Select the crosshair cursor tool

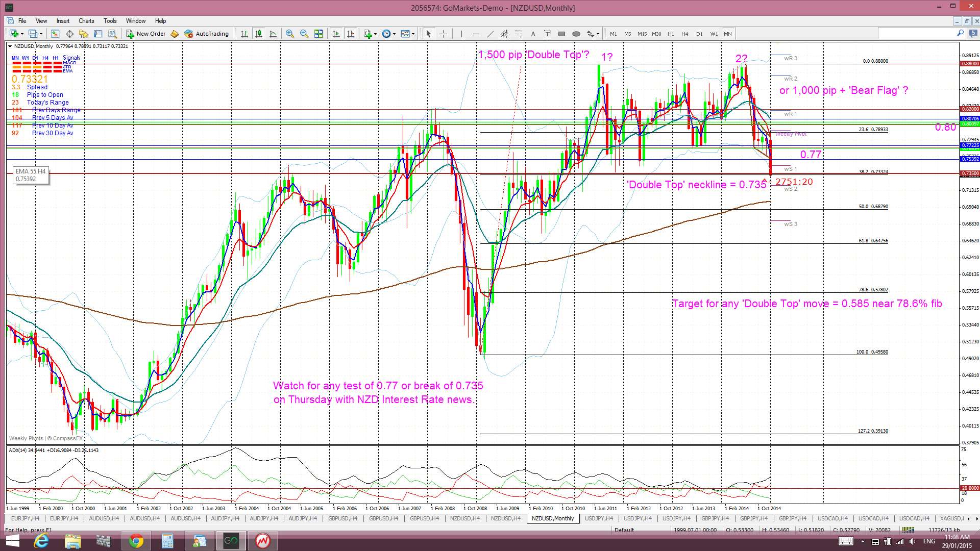[x=443, y=34]
